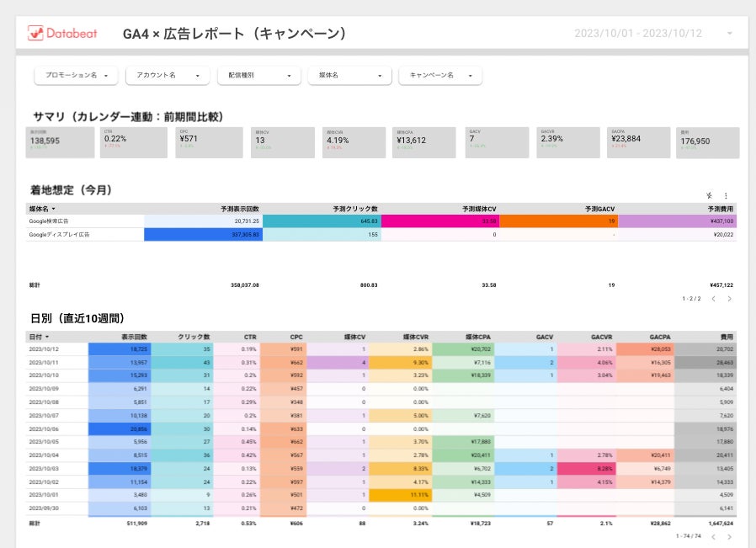Sort by the 予測費用 column header
Image resolution: width=756 pixels, height=548 pixels.
pos(721,209)
